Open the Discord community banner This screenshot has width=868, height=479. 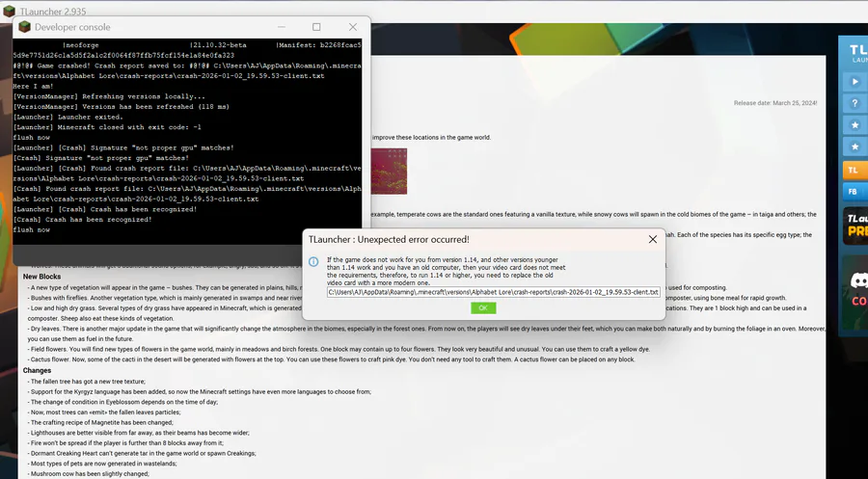click(x=855, y=292)
